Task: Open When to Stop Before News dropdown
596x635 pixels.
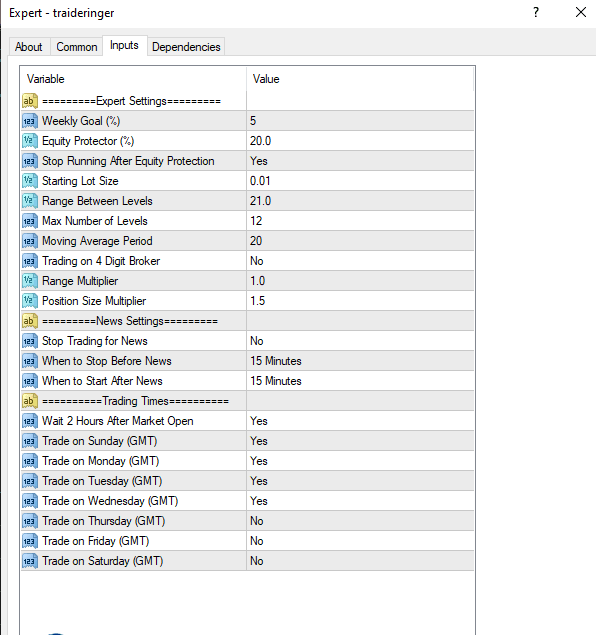Action: 360,361
